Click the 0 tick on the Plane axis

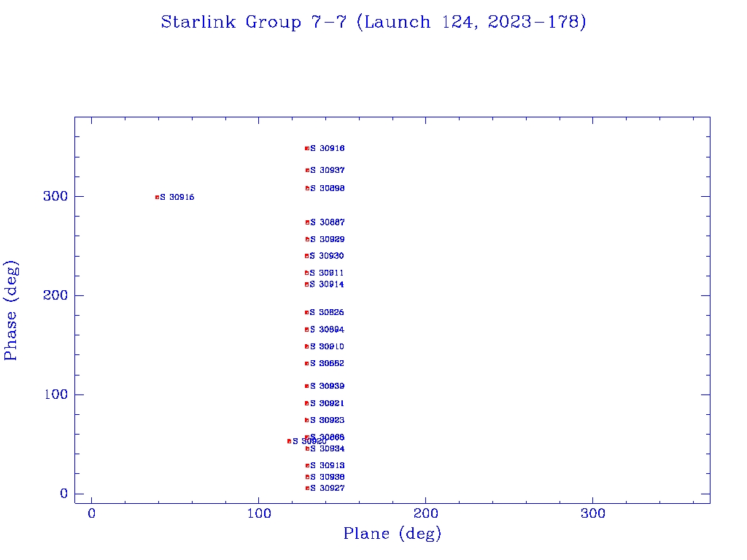(x=91, y=513)
